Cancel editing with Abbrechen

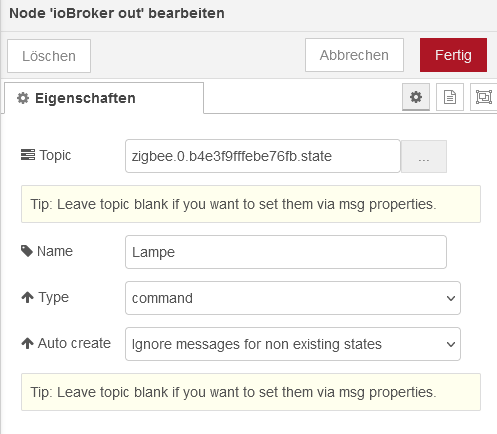pos(354,55)
